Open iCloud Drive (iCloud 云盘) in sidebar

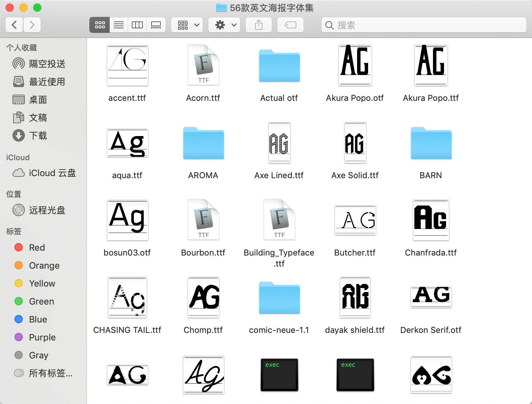52,173
